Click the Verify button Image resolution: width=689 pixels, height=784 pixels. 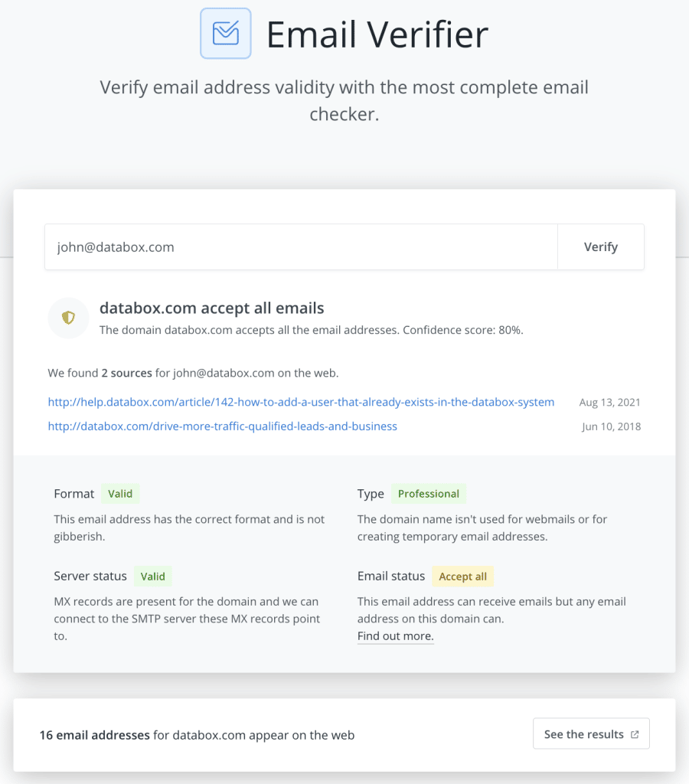[x=600, y=247]
